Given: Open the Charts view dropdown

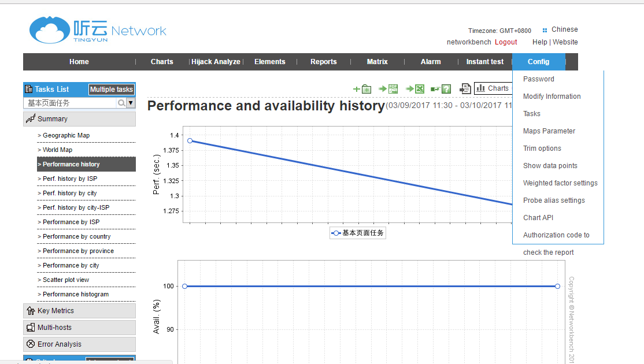Looking at the screenshot, I should 493,88.
